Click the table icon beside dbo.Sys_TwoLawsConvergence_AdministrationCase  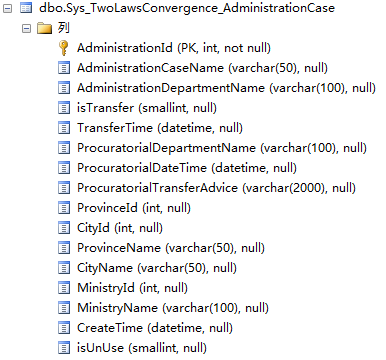[26, 8]
